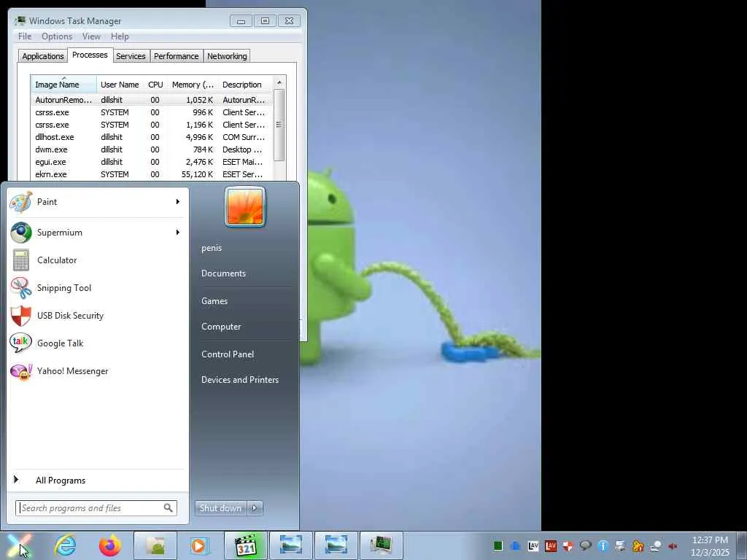Click the blue info tray icon
The width and height of the screenshot is (747, 560).
[603, 545]
